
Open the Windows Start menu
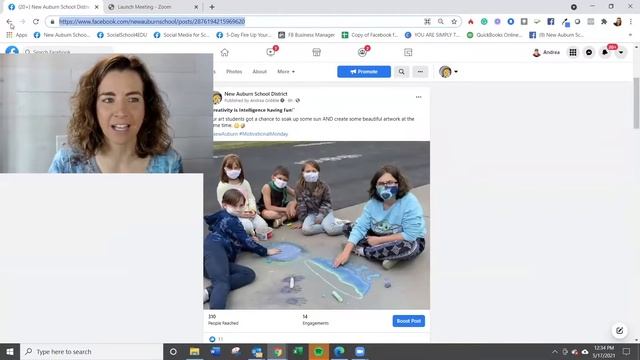coord(10,351)
